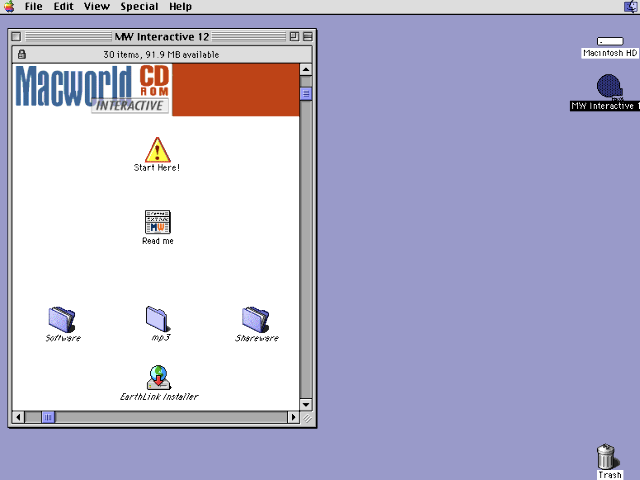640x480 pixels.
Task: Click the 'Trash' label
Action: pyautogui.click(x=610, y=475)
